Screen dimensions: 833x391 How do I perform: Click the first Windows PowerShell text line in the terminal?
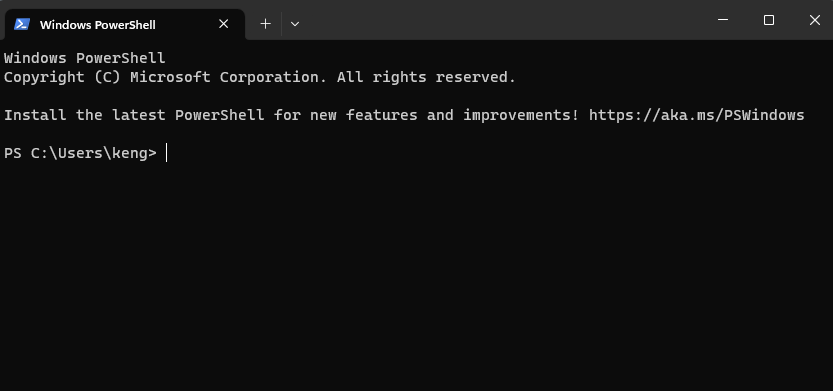tap(84, 58)
